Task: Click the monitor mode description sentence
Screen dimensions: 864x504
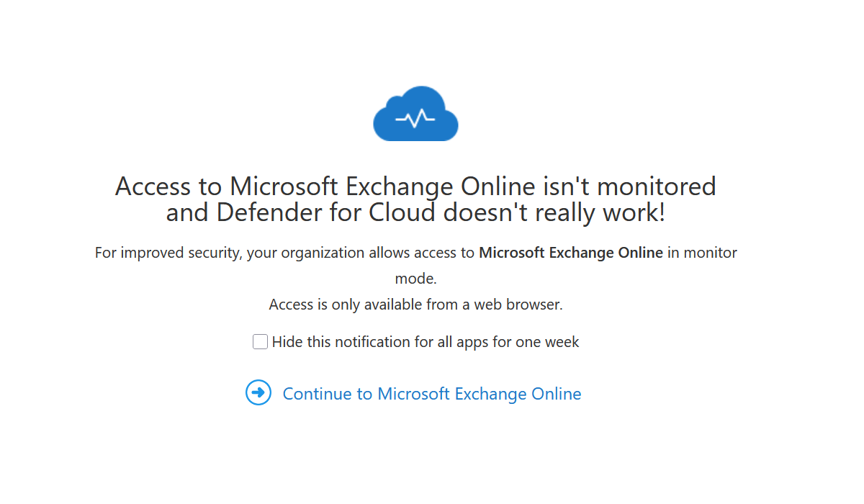Action: coord(415,253)
